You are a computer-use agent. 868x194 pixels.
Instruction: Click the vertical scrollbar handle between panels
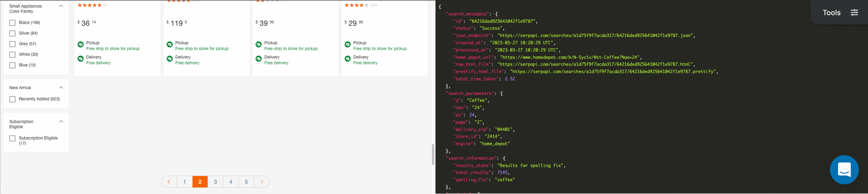(x=433, y=154)
